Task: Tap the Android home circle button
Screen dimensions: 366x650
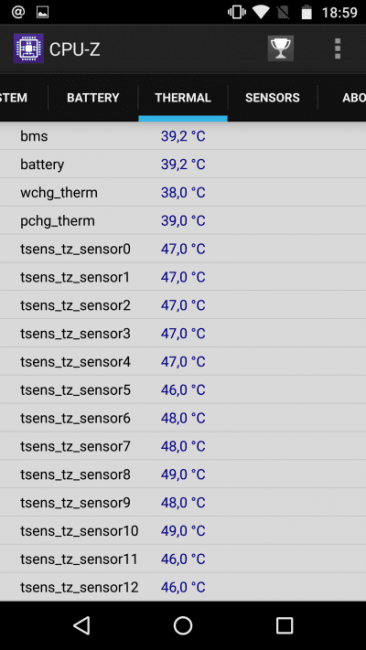Action: tap(183, 626)
